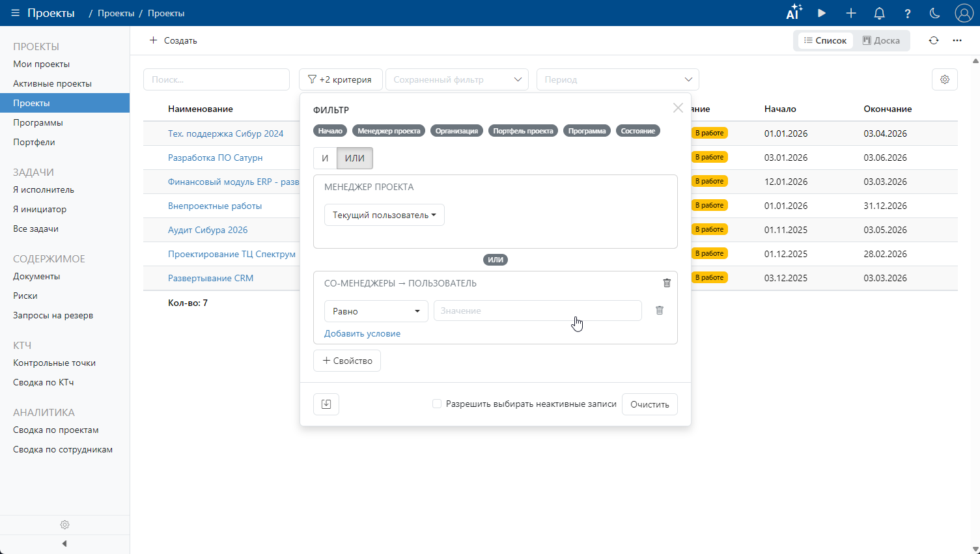Click the play icon in header
This screenshot has width=980, height=554.
click(x=822, y=13)
